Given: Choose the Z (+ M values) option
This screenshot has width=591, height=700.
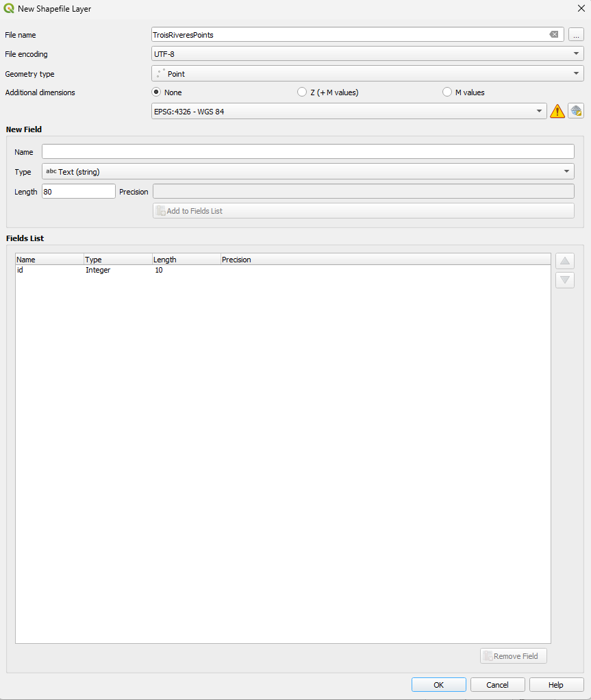Looking at the screenshot, I should click(302, 92).
